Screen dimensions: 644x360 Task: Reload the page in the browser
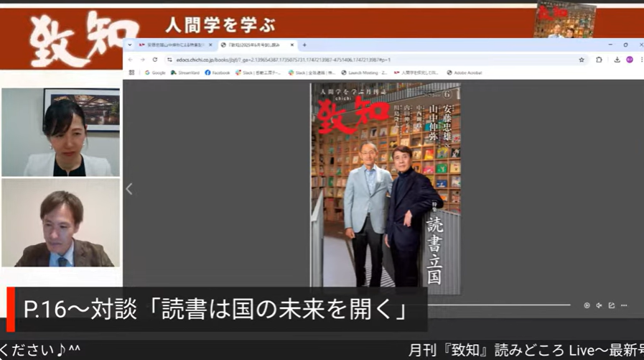[155, 60]
